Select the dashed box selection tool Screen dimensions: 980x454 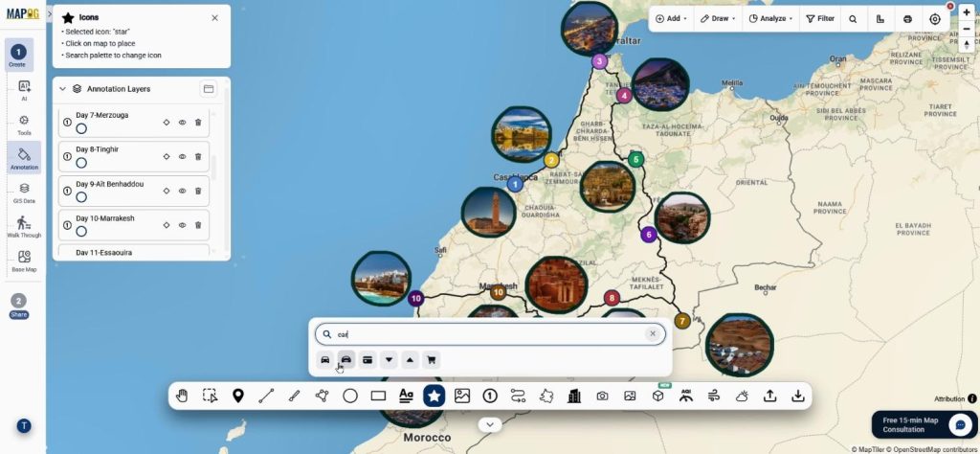pyautogui.click(x=210, y=396)
